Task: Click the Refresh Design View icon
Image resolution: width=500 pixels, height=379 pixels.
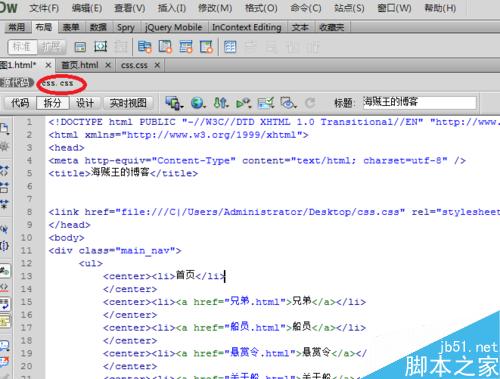Action: click(x=310, y=103)
